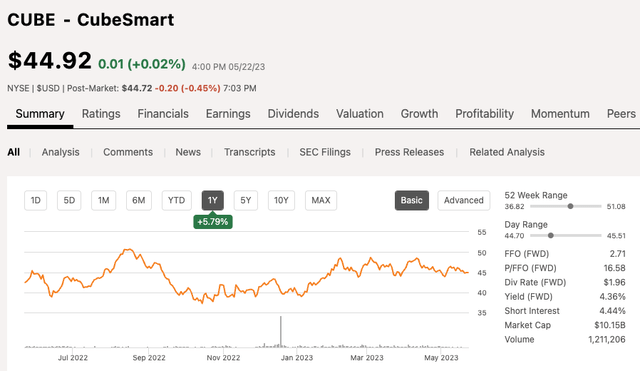The image size is (640, 371).
Task: Switch to Basic chart mode
Action: coord(411,200)
